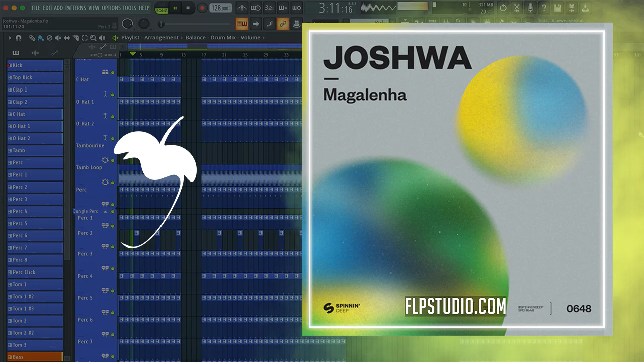Open the metronome button in top toolbar
Viewport: 644px width, 362px height.
point(242,8)
